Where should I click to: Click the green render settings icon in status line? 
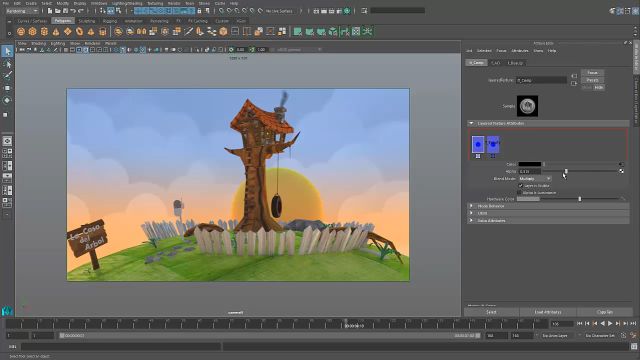pos(347,11)
